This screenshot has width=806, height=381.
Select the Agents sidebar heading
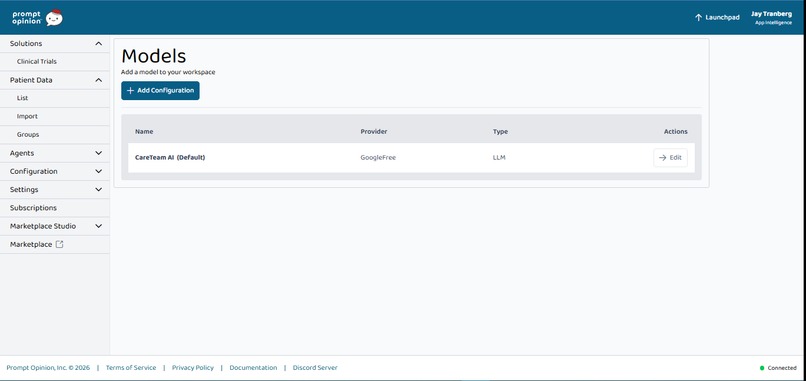tap(22, 153)
